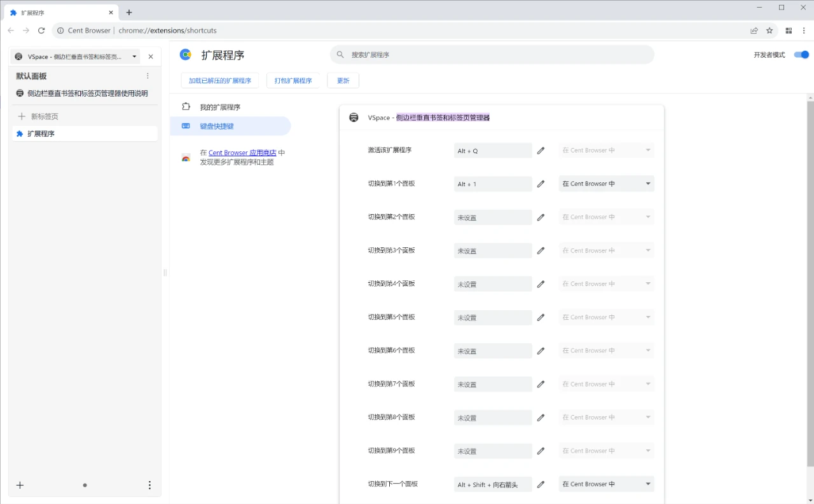Bookmark this page with the star icon
Viewport: 814px width, 504px height.
pyautogui.click(x=769, y=31)
